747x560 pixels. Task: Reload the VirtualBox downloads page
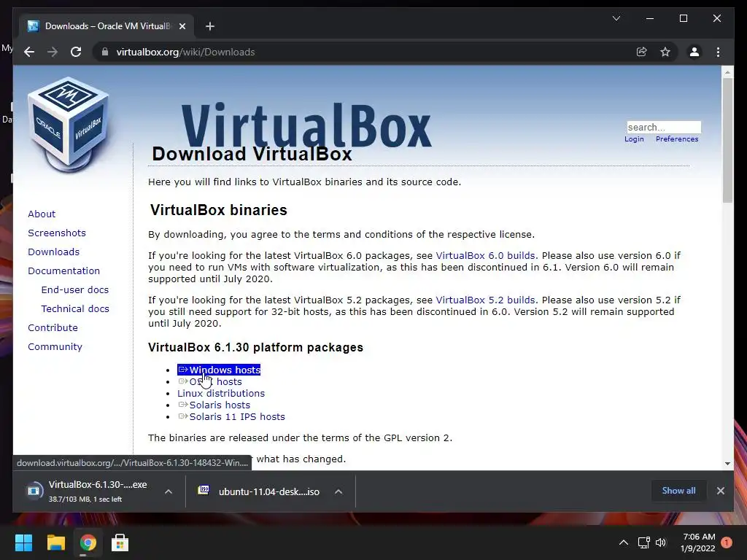[x=76, y=52]
